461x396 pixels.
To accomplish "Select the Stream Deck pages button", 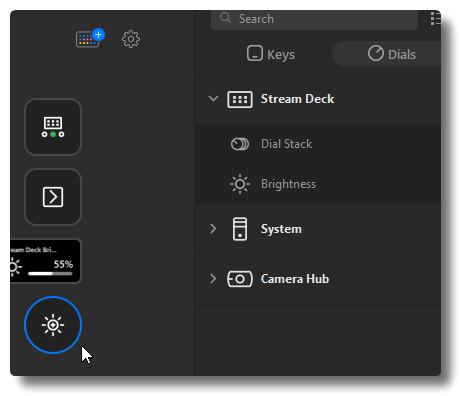I will tap(53, 127).
